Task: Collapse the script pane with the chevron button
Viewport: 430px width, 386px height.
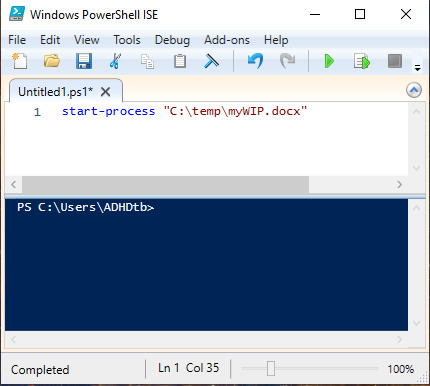Action: (414, 90)
